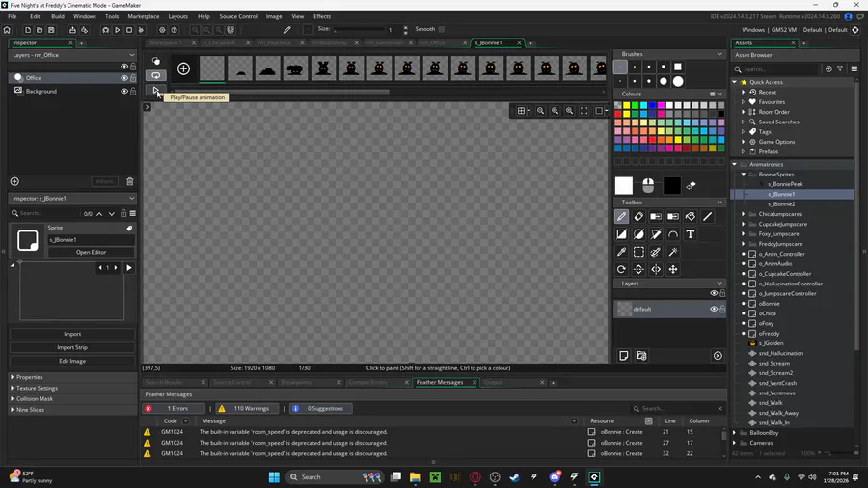The image size is (868, 488).
Task: Select the Rotate tool in Toolbox
Action: click(x=621, y=269)
